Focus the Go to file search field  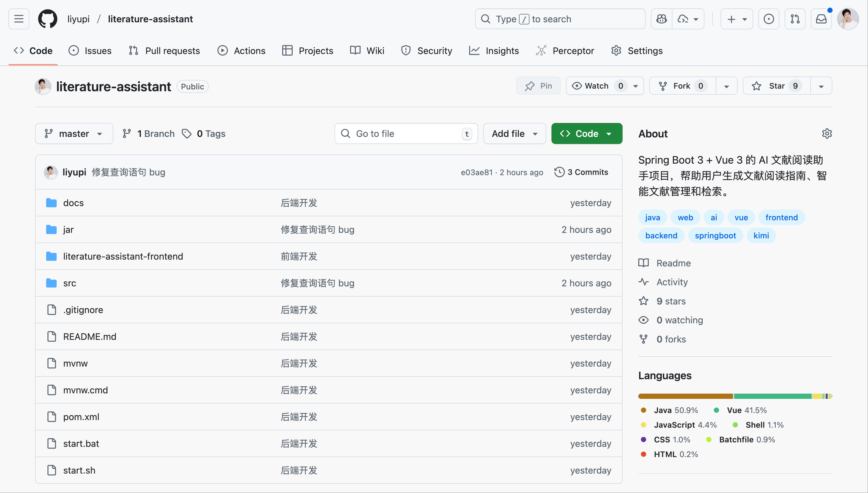[406, 133]
